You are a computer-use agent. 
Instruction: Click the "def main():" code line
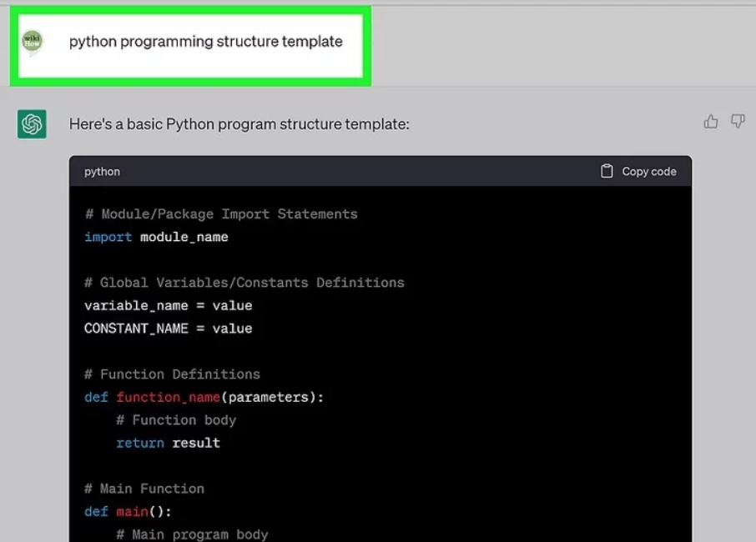pos(128,511)
